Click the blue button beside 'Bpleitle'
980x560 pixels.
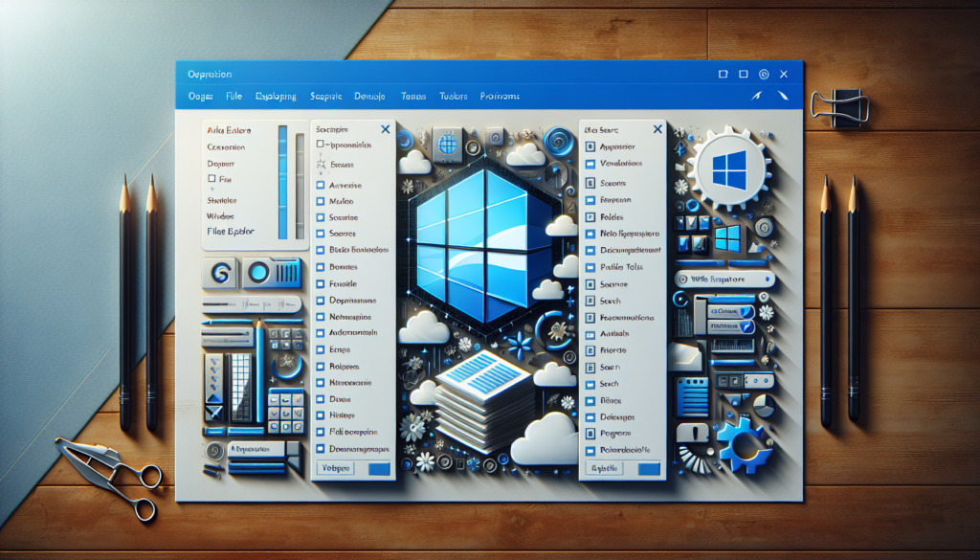pyautogui.click(x=648, y=469)
